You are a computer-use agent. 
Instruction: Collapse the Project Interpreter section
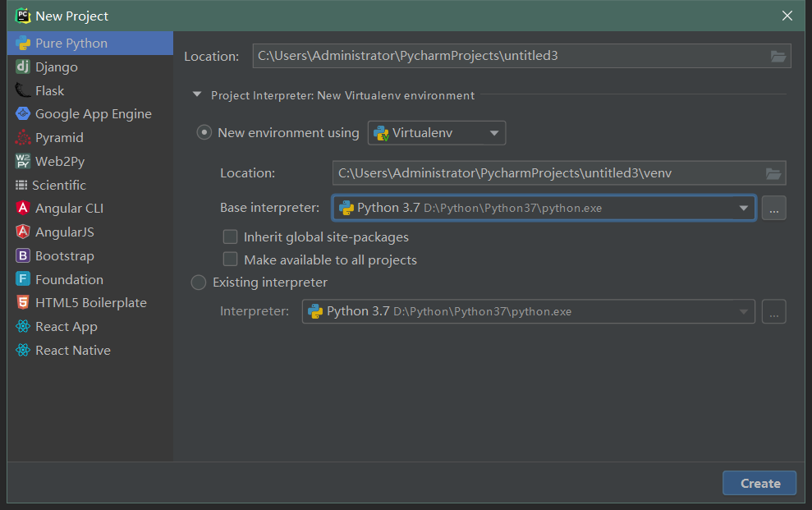[197, 95]
